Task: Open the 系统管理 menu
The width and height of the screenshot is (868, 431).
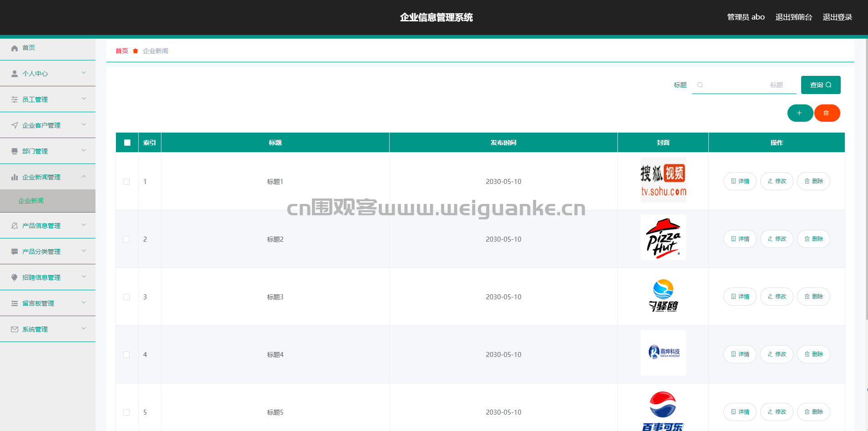Action: pyautogui.click(x=48, y=329)
